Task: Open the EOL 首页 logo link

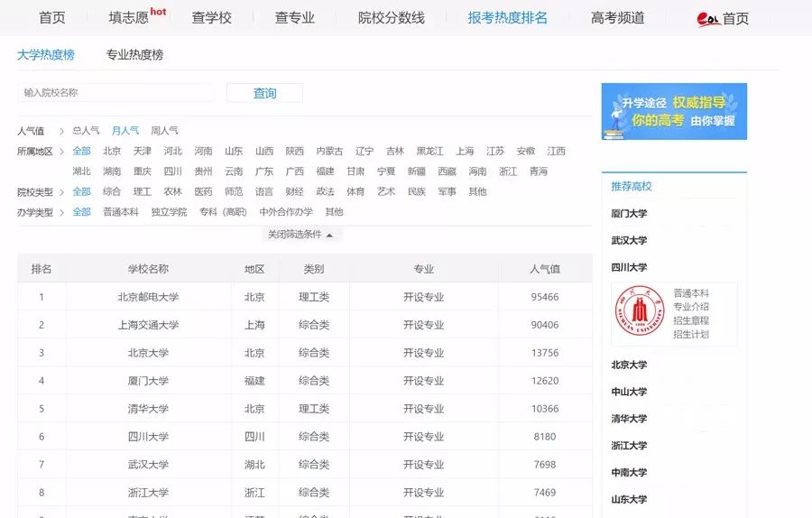Action: point(723,19)
